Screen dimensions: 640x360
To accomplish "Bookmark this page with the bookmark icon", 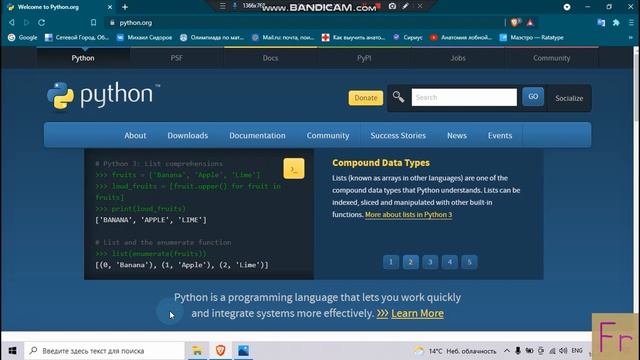I will click(93, 22).
